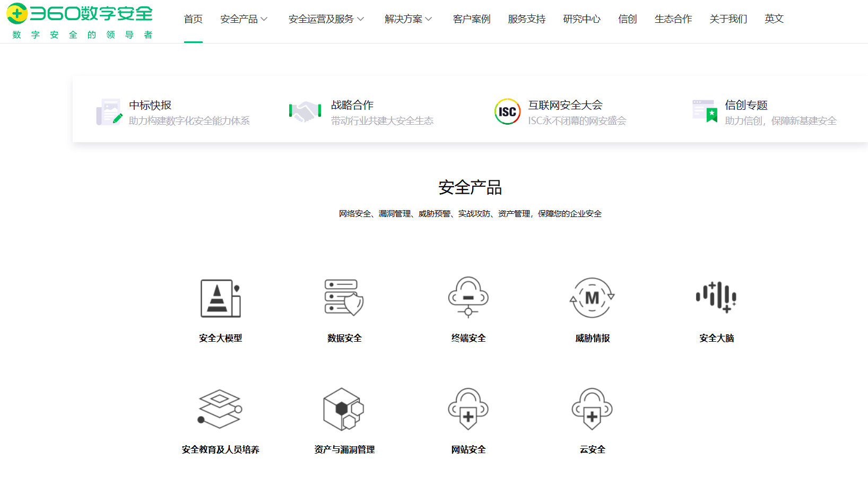Click the 资产与漏洞管理 label link
868x477 pixels.
coord(344,449)
